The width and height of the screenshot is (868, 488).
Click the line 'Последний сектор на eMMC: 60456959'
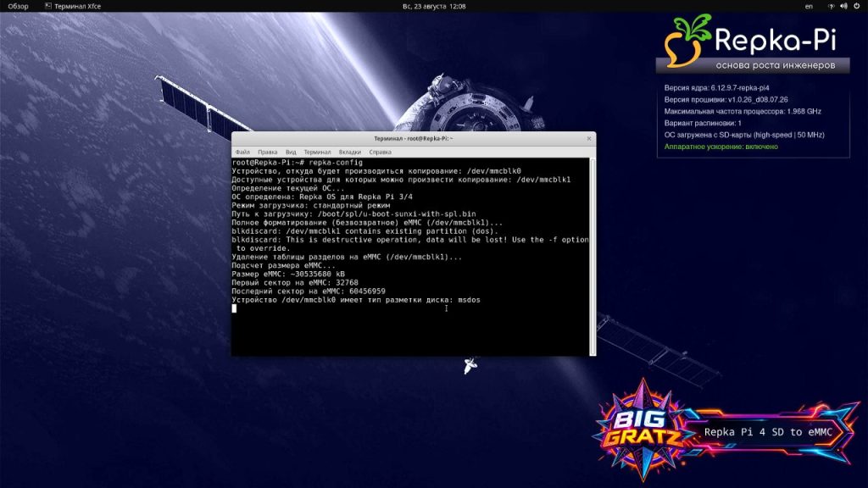click(x=309, y=291)
